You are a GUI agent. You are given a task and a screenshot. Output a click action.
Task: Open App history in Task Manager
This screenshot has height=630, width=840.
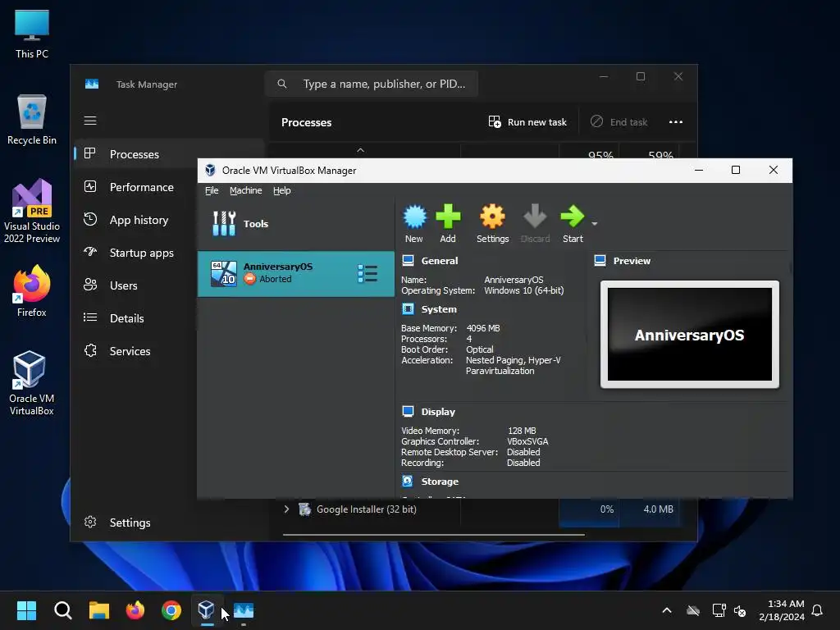point(135,220)
